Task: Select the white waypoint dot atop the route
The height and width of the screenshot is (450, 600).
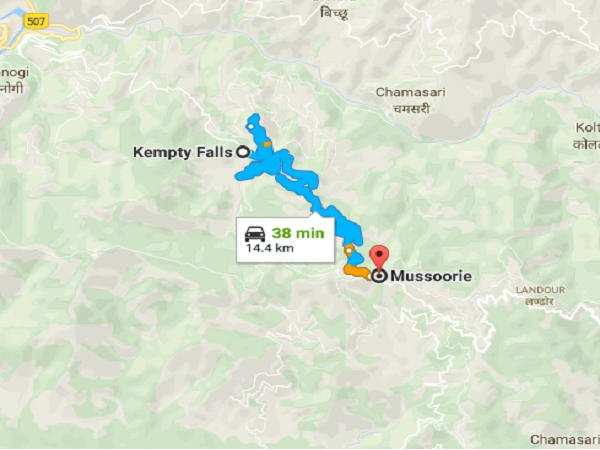Action: point(250,126)
